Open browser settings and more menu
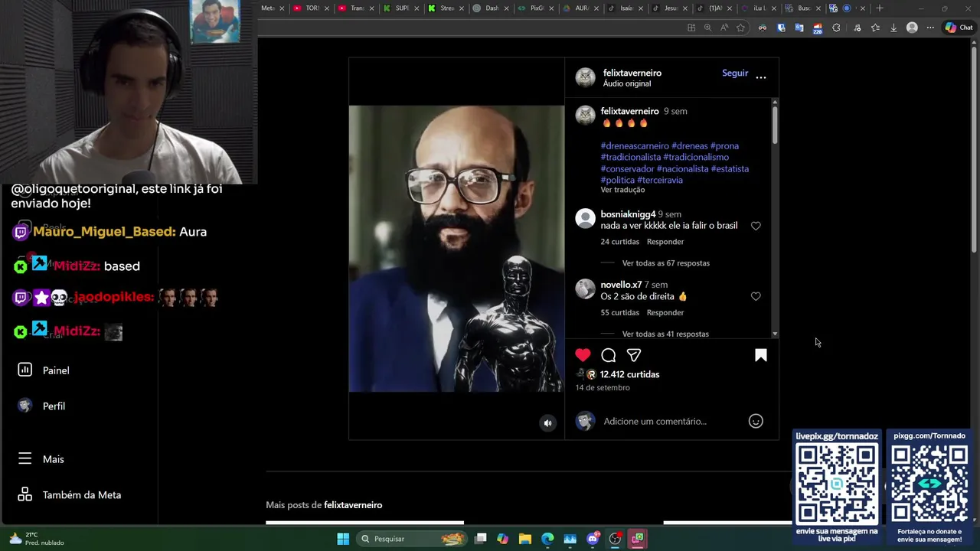The image size is (980, 551). click(930, 28)
